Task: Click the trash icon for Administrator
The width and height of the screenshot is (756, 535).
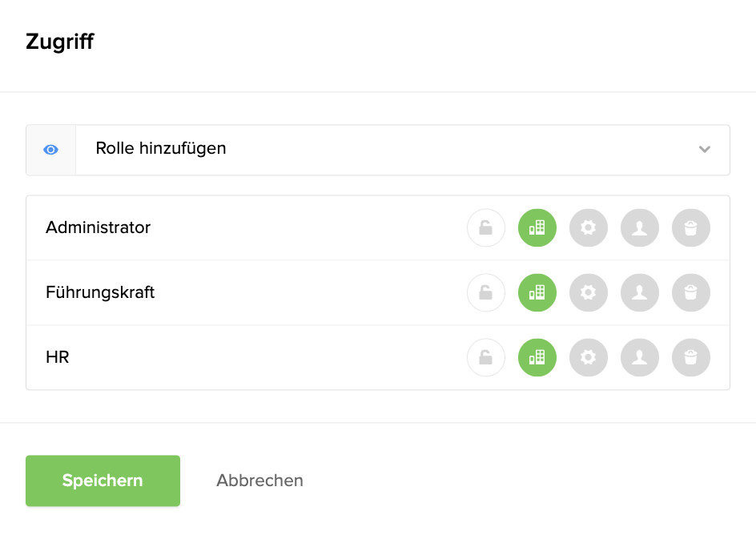Action: 691,227
